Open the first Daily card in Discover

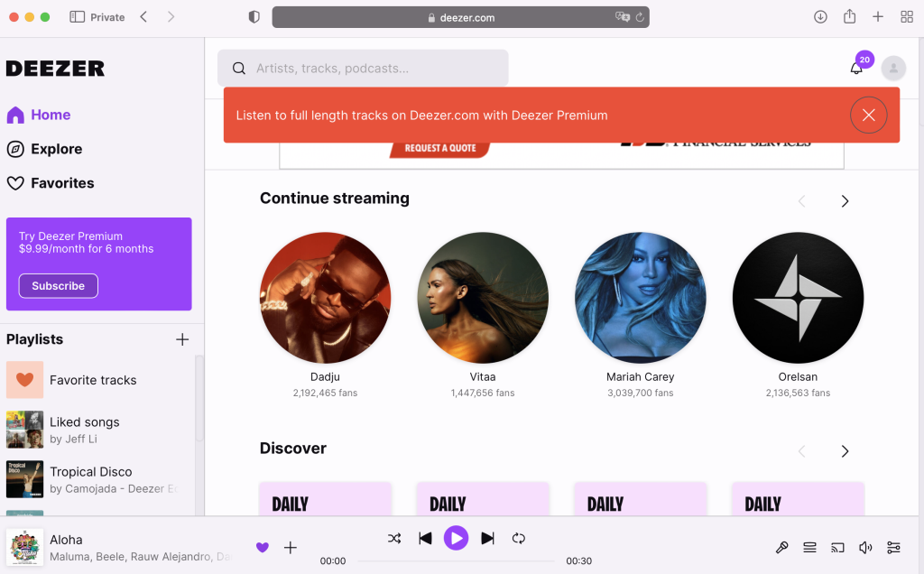pos(325,499)
